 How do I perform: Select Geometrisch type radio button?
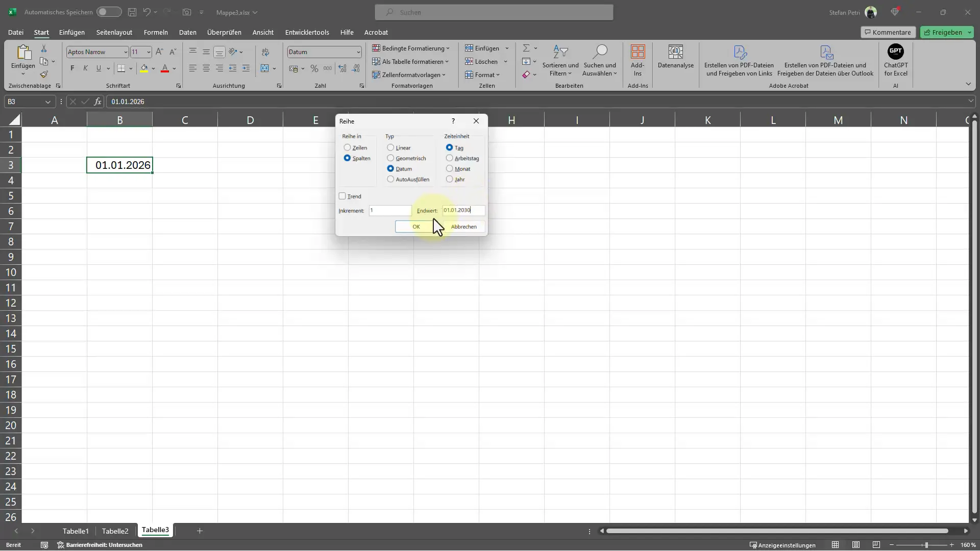pyautogui.click(x=390, y=158)
